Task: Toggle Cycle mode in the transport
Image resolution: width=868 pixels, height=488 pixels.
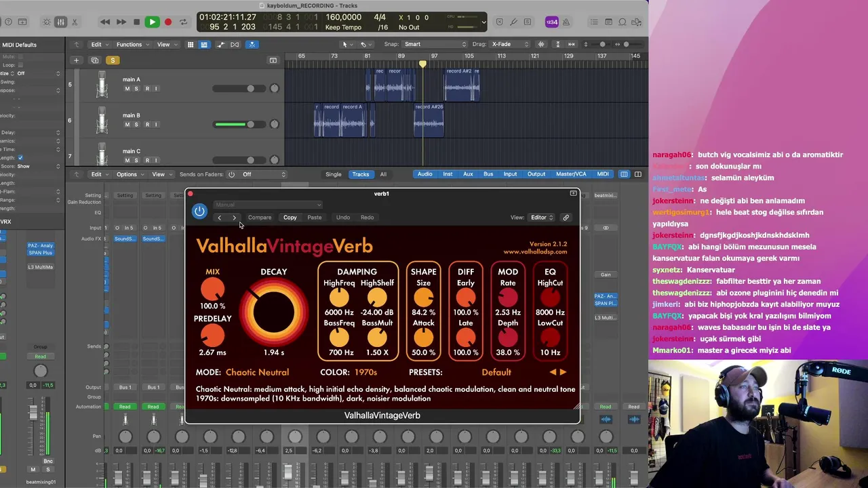Action: pyautogui.click(x=183, y=22)
